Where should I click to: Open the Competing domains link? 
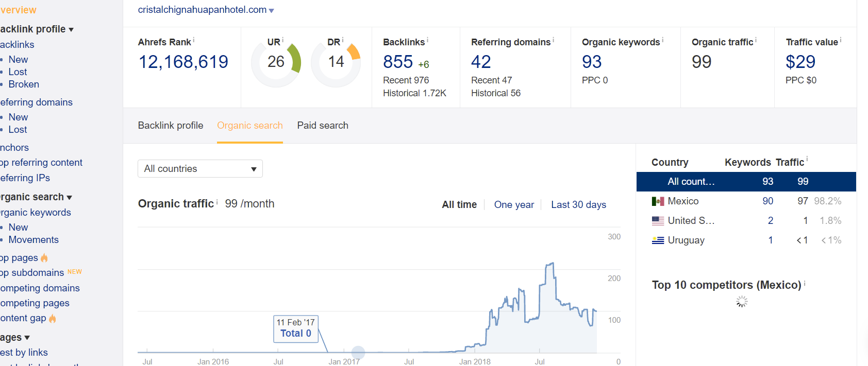(x=40, y=288)
